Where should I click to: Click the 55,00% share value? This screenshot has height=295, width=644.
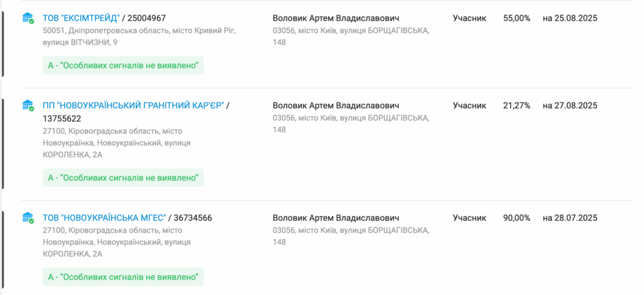point(517,18)
